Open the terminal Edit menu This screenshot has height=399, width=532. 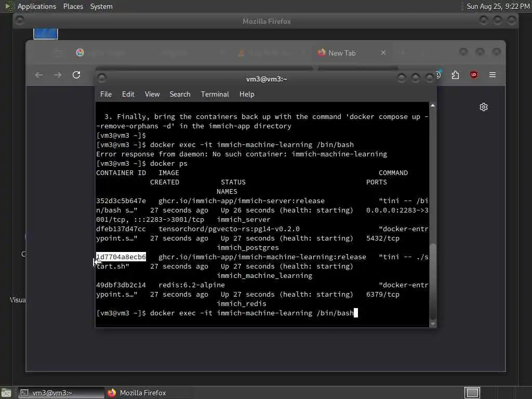tap(128, 95)
